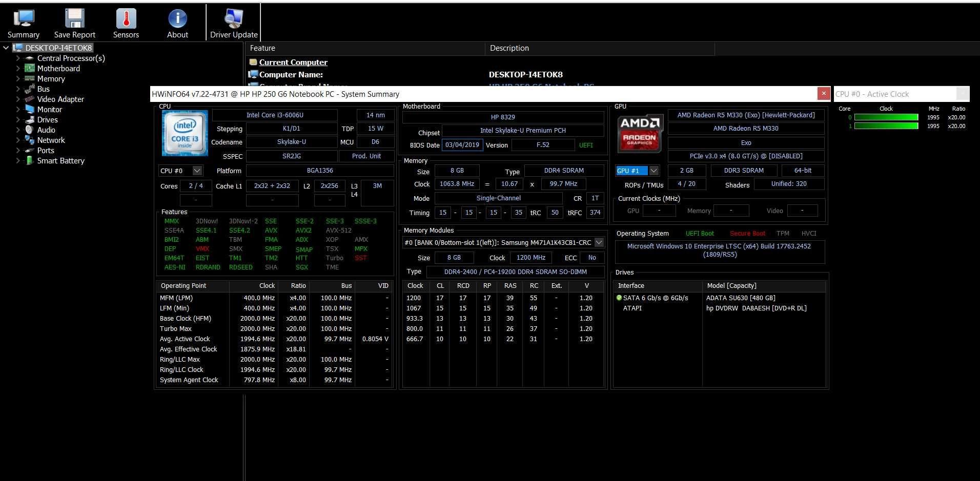Click the About info icon
This screenshot has height=481, width=980.
click(178, 18)
